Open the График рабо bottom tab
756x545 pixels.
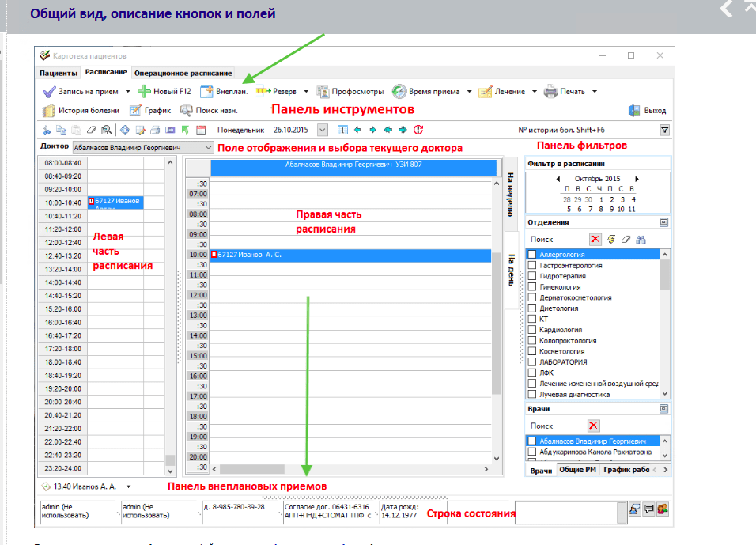pos(626,470)
